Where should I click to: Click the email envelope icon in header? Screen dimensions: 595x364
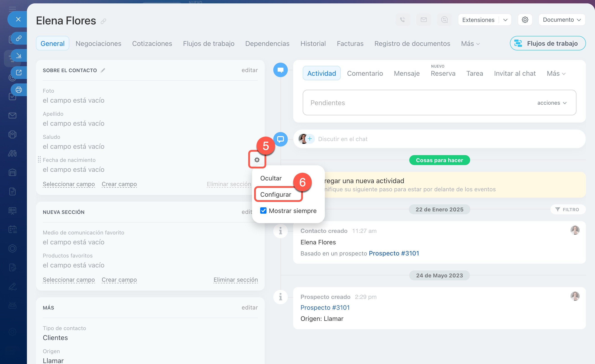pyautogui.click(x=424, y=20)
